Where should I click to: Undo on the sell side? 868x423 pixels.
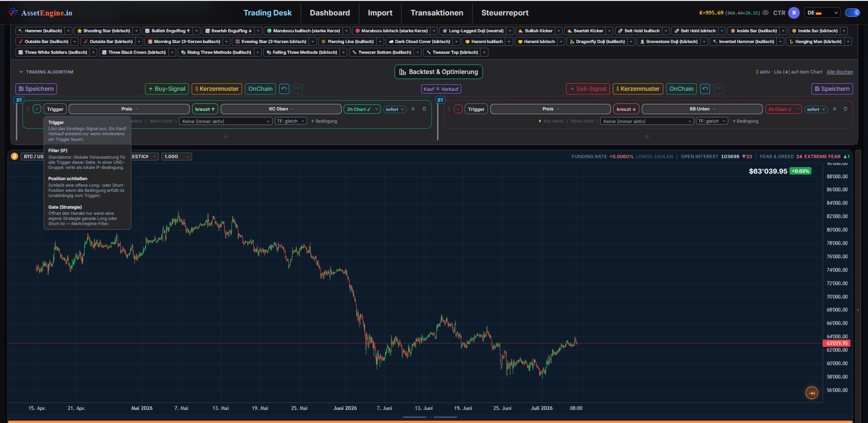705,89
